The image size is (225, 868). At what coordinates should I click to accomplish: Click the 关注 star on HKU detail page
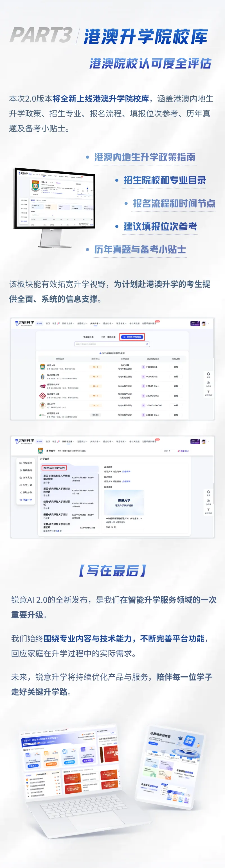(x=170, y=451)
